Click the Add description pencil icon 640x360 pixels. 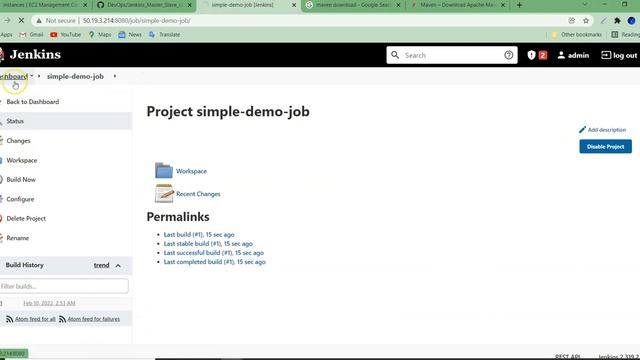point(582,130)
